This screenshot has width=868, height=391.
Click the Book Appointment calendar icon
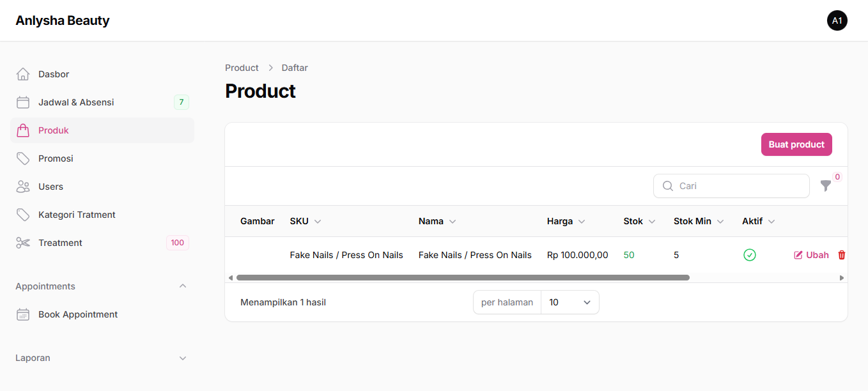(23, 314)
